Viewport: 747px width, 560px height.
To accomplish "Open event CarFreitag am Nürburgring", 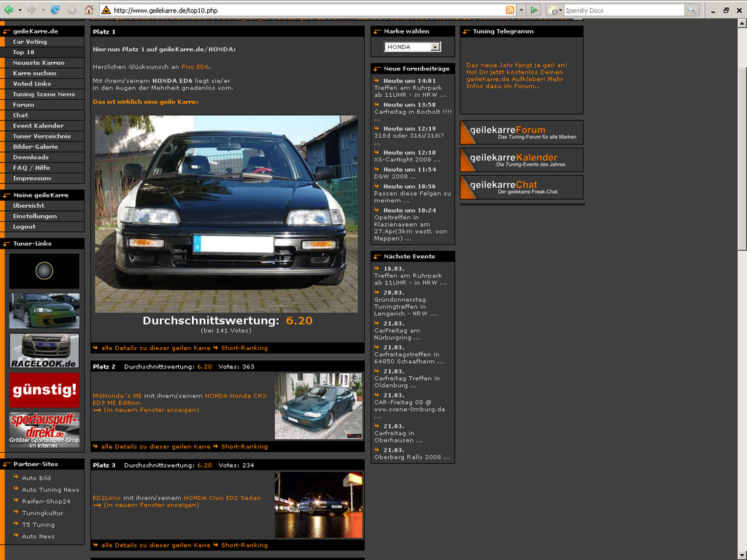I will click(x=398, y=334).
